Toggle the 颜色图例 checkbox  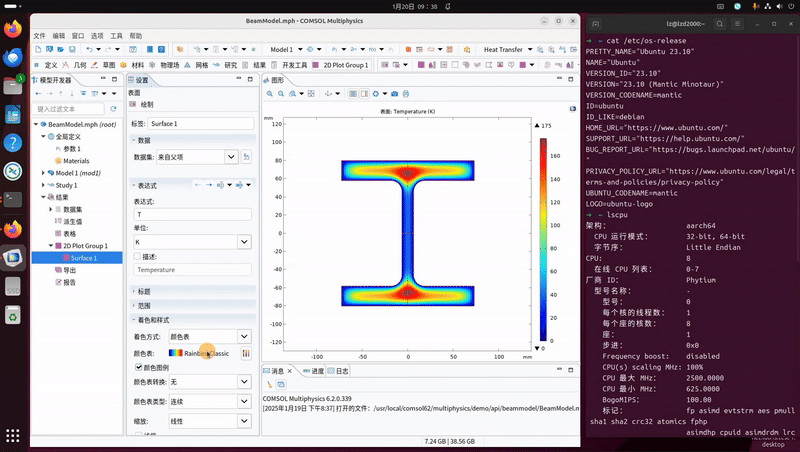pyautogui.click(x=139, y=368)
